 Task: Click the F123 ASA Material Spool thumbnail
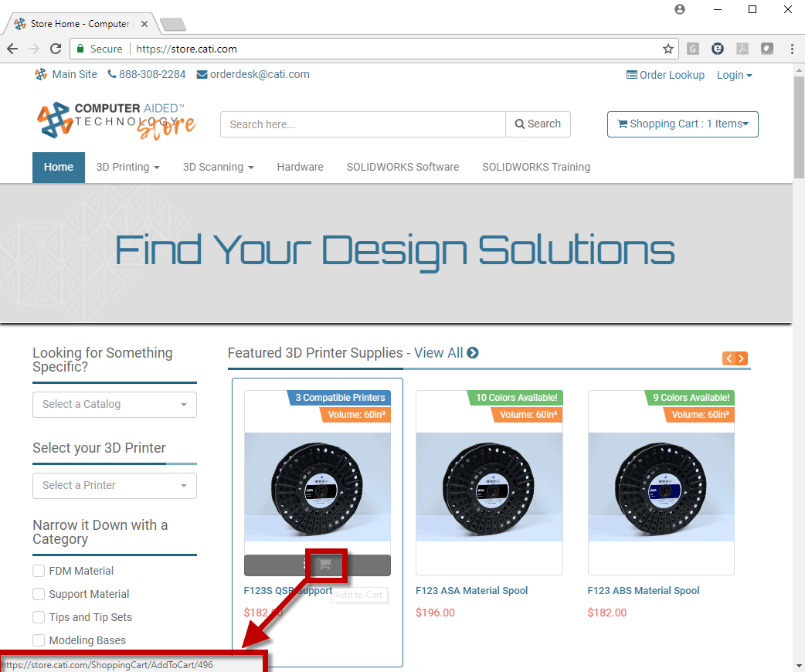489,487
